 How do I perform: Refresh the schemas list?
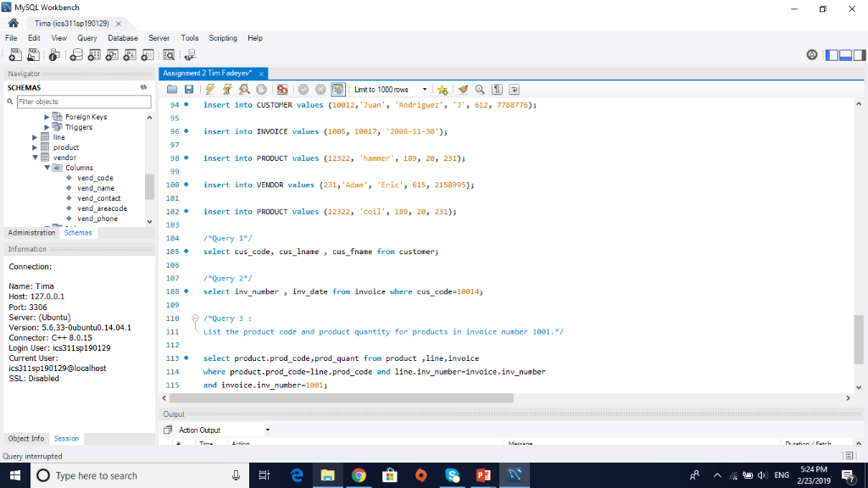143,87
